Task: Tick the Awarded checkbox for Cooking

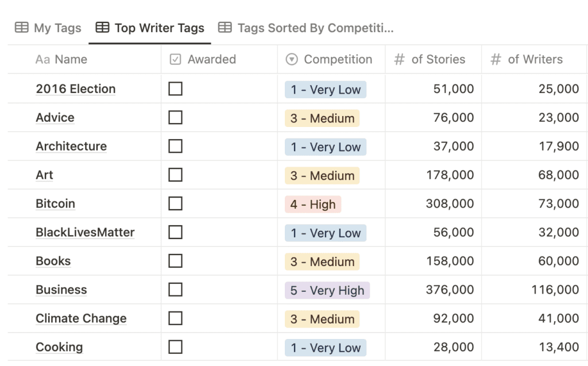Action: coord(176,347)
